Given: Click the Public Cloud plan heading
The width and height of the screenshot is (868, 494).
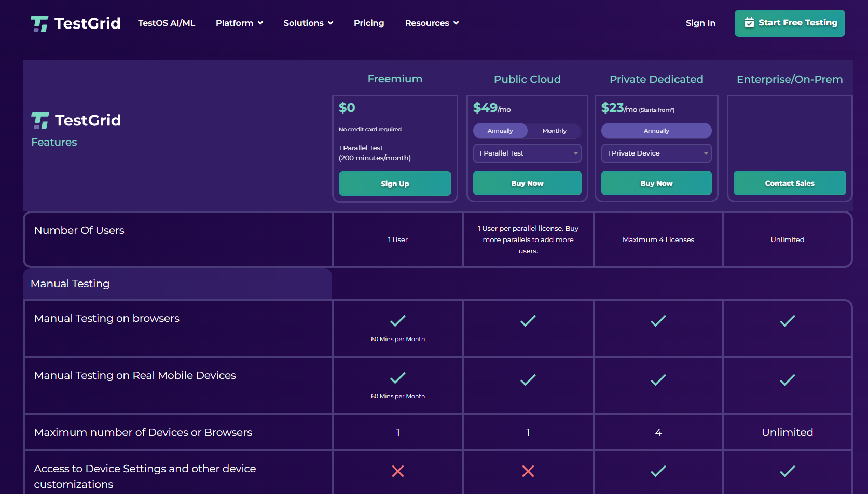Looking at the screenshot, I should pyautogui.click(x=527, y=79).
